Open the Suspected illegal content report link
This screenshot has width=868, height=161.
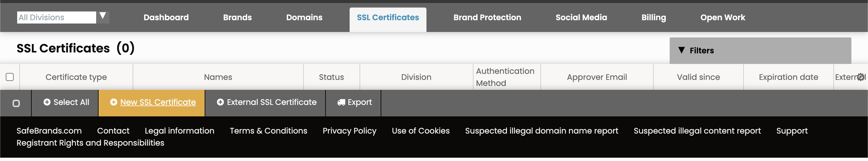click(x=697, y=131)
